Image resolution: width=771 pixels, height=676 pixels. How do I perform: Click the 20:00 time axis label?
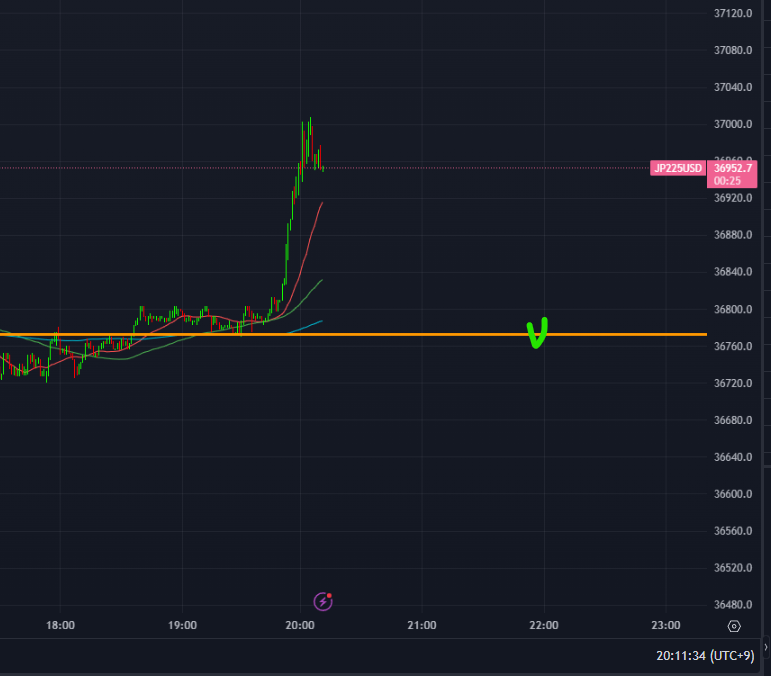300,625
